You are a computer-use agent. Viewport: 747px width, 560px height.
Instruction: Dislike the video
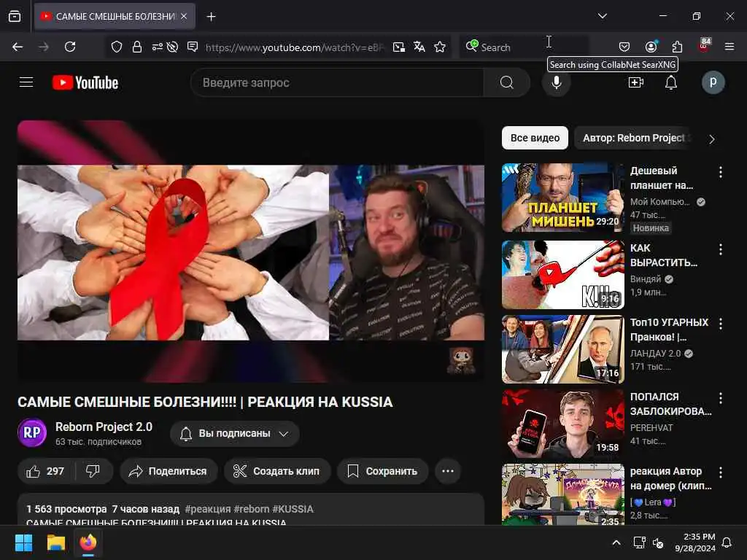pos(93,471)
